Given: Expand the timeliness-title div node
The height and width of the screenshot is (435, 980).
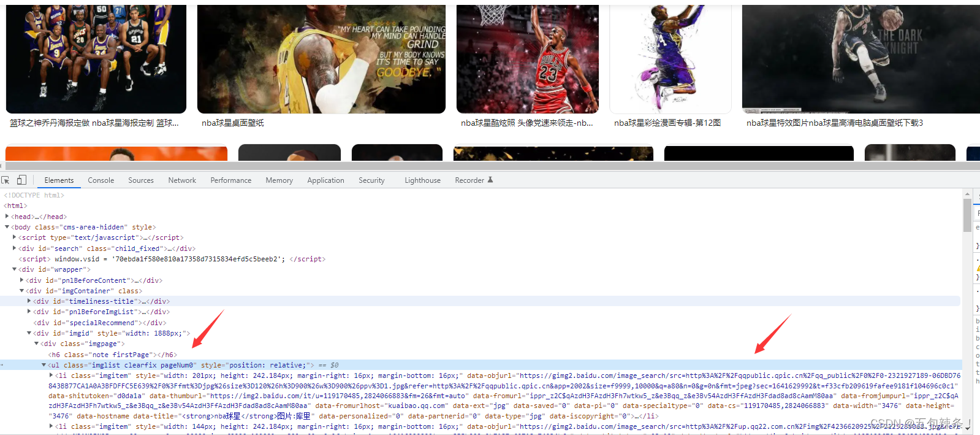Looking at the screenshot, I should pyautogui.click(x=29, y=301).
